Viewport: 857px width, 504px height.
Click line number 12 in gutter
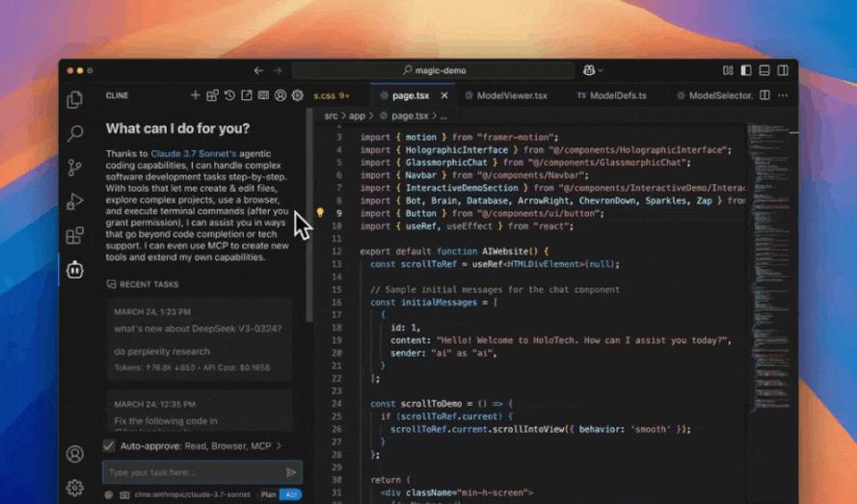(x=336, y=252)
